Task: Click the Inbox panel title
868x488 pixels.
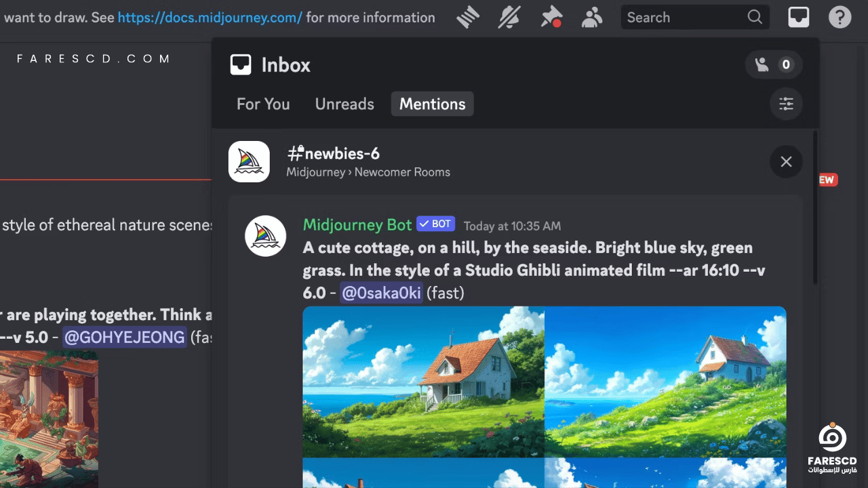Action: (285, 65)
